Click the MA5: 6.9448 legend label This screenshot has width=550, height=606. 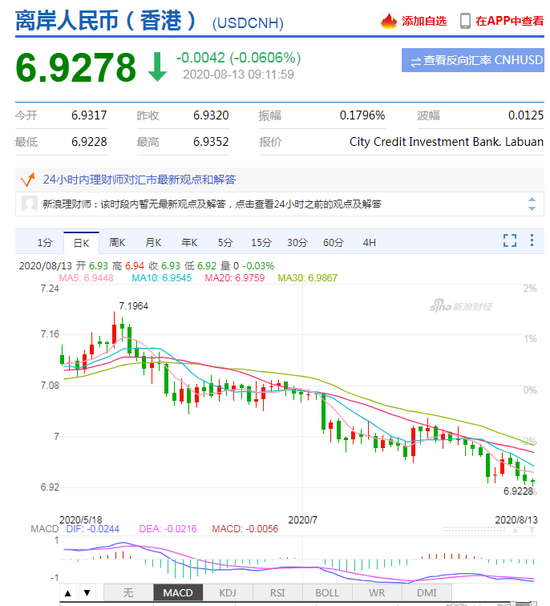click(86, 278)
